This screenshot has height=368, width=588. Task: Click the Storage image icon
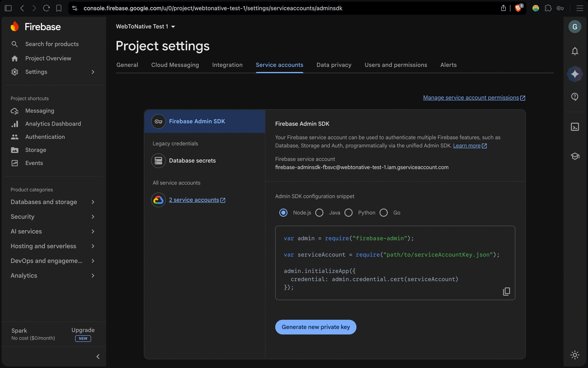pos(14,150)
